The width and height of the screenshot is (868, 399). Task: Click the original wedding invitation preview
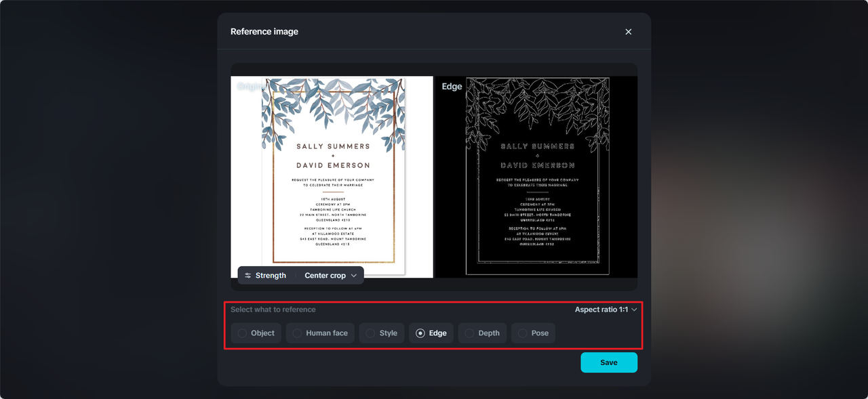coord(332,177)
